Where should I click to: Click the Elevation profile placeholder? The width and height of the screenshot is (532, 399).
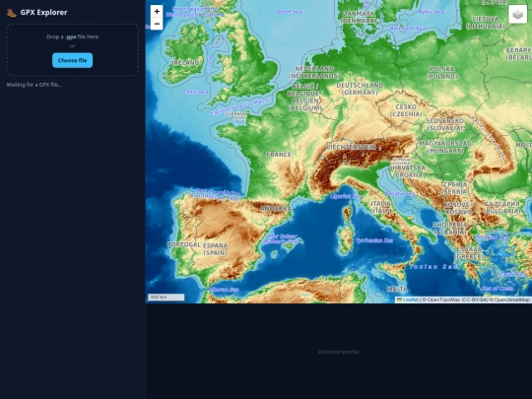pos(338,352)
